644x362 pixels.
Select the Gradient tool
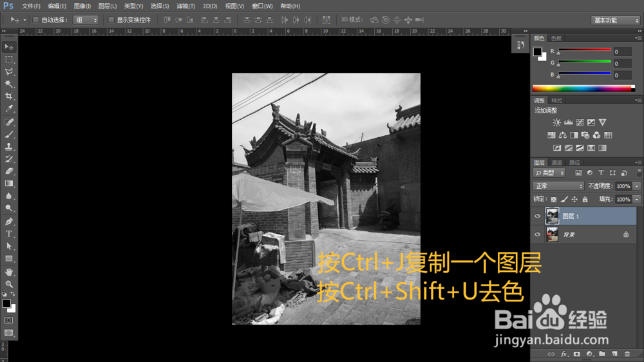8,184
